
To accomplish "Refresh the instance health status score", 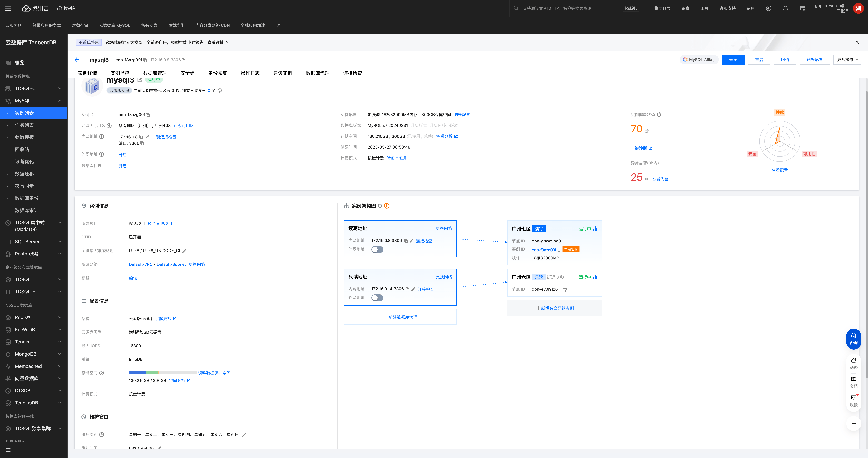I will point(659,115).
